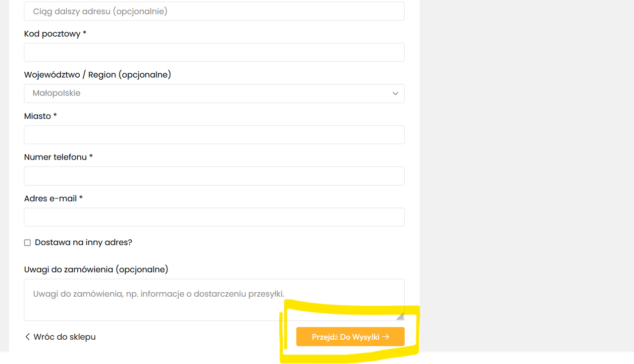Click the Uwagi do zamówienia (opcjonalne) label
Image resolution: width=634 pixels, height=364 pixels.
[96, 269]
